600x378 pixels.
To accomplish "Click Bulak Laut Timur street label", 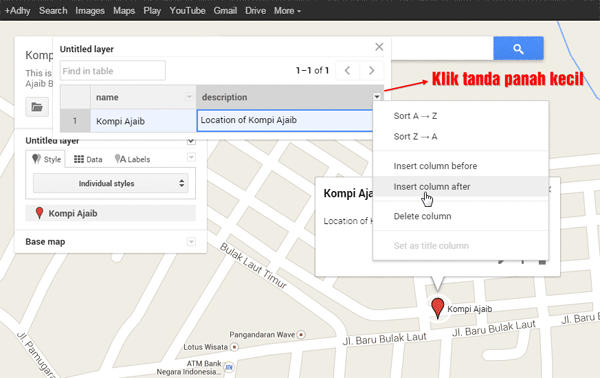I will (x=253, y=266).
